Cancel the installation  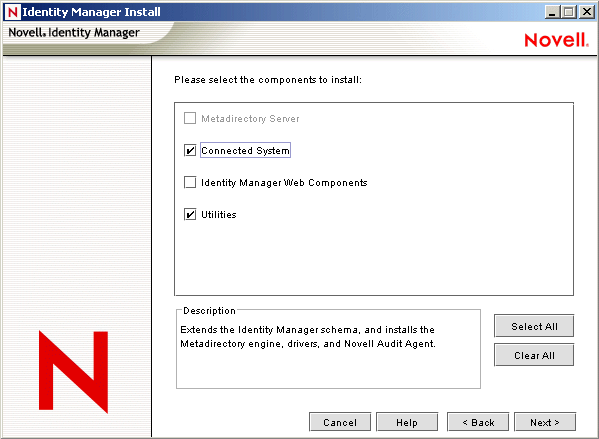click(340, 422)
